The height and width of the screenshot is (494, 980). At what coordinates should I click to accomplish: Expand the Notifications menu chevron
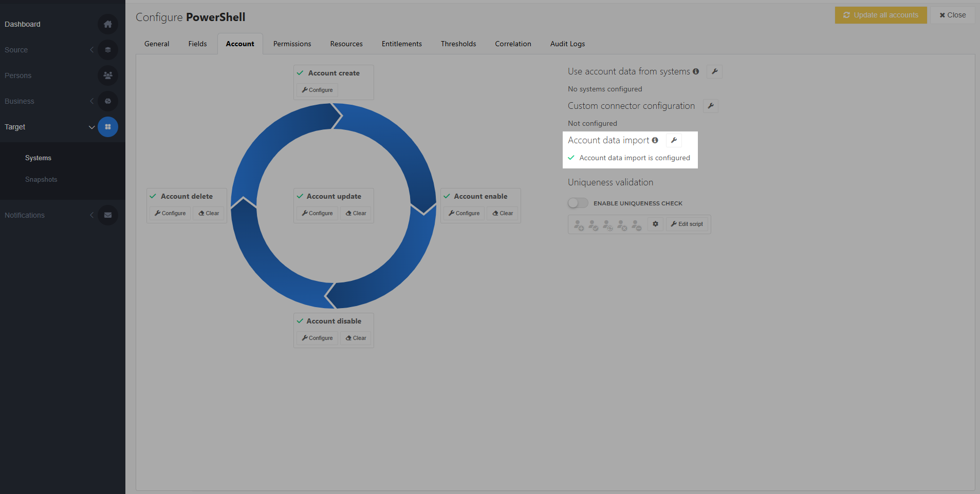pyautogui.click(x=92, y=215)
